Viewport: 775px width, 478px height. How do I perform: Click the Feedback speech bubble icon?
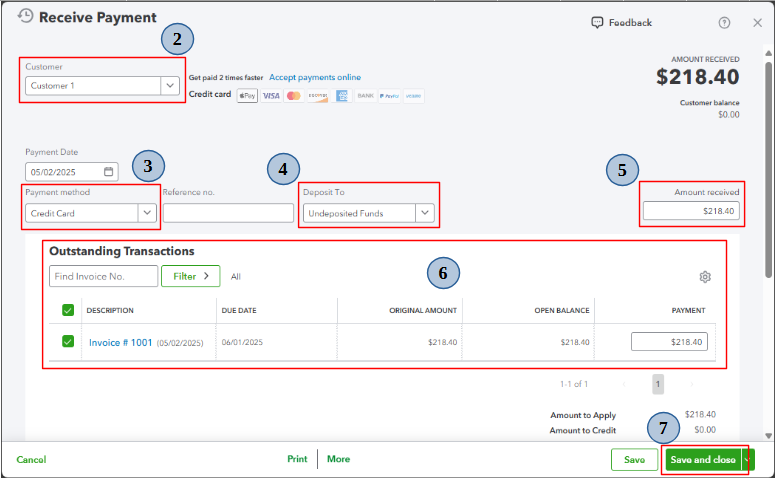pyautogui.click(x=597, y=23)
